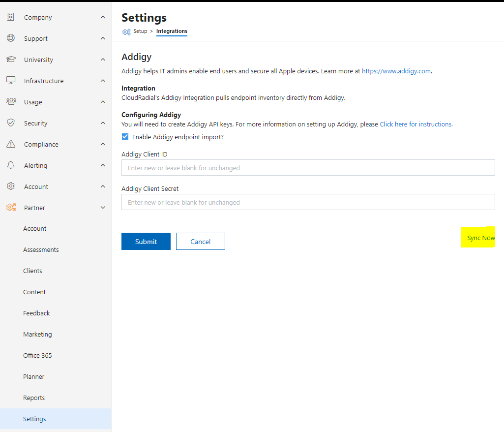Uncheck Enable Addigy endpoint import checkbox
The image size is (504, 432).
pos(125,137)
